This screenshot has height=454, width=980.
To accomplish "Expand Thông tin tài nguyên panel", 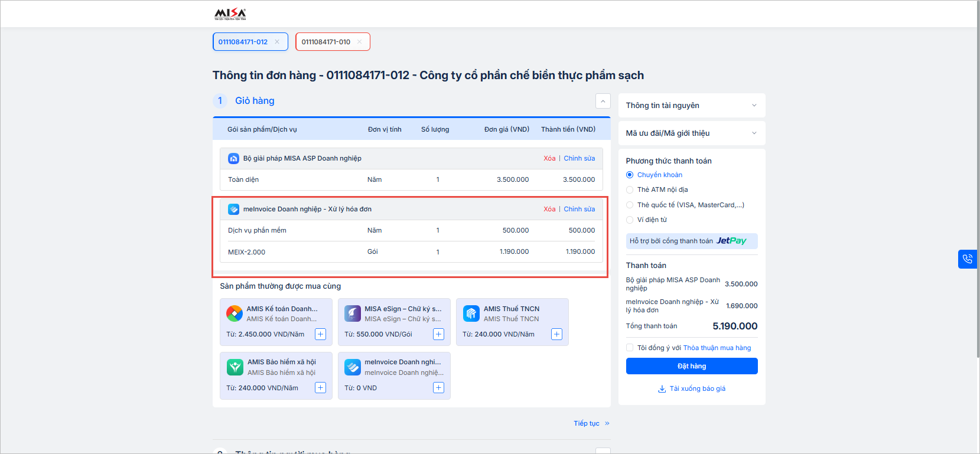I will [x=692, y=106].
